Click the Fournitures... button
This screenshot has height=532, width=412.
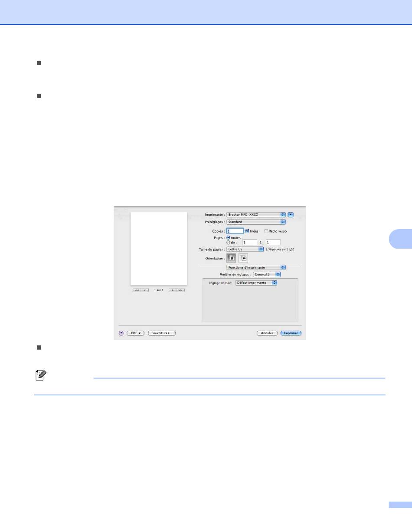(x=162, y=333)
